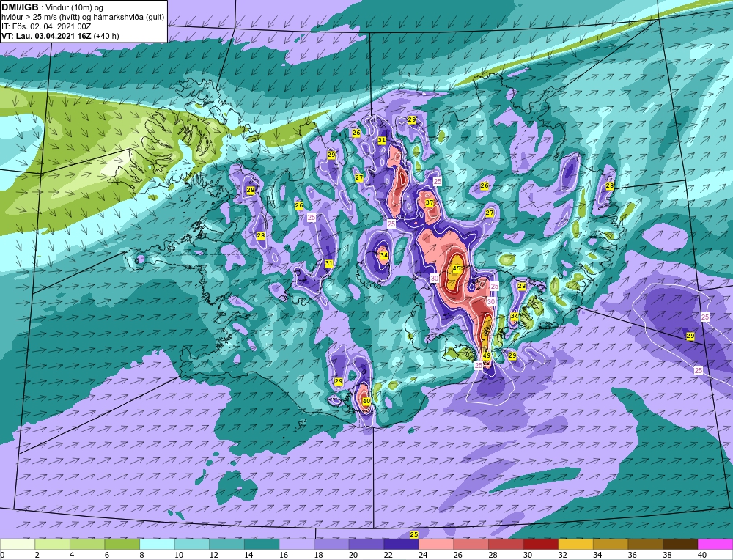The width and height of the screenshot is (733, 560).
Task: Click the medium teal 12–14 m/s legend swatch
Action: tap(226, 545)
